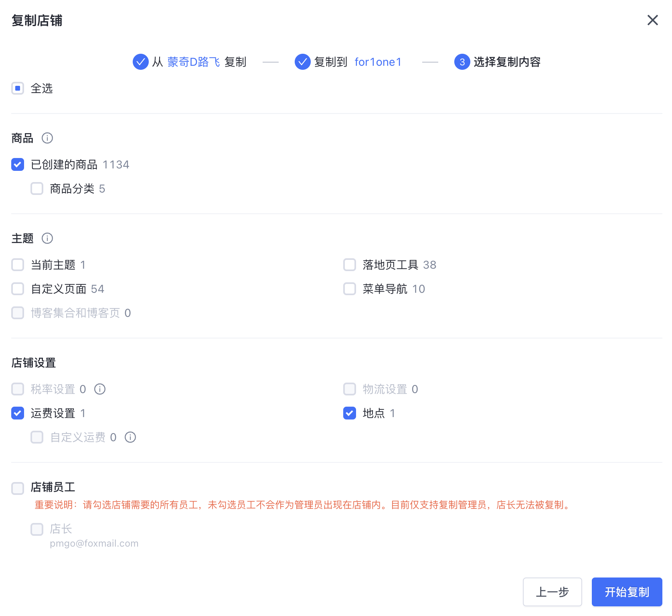Uncheck the 地点 checkbox

350,413
